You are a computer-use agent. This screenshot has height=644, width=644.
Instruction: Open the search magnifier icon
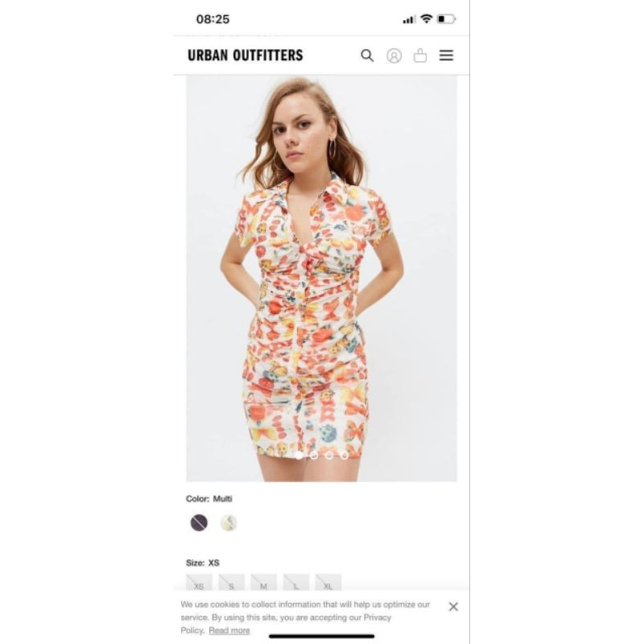point(367,56)
